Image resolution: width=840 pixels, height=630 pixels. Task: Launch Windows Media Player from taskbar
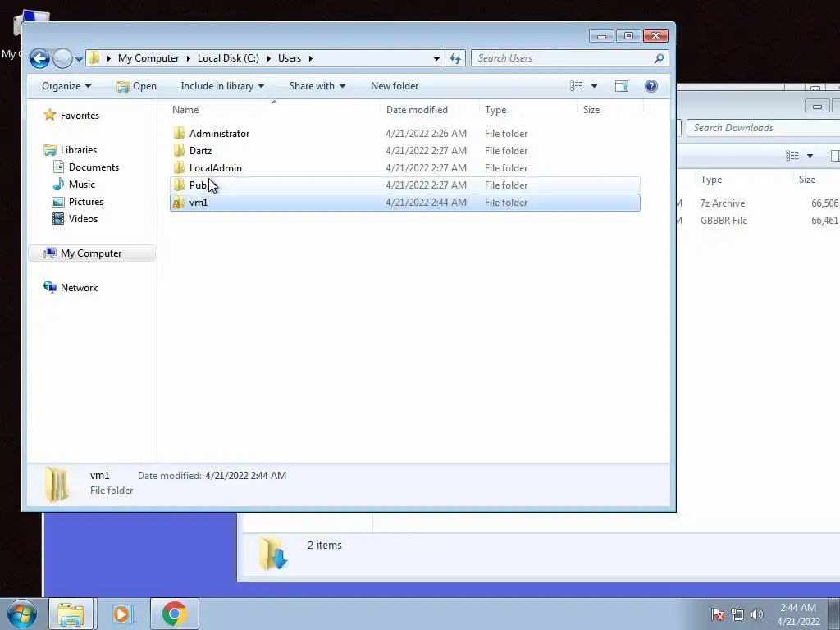[121, 614]
